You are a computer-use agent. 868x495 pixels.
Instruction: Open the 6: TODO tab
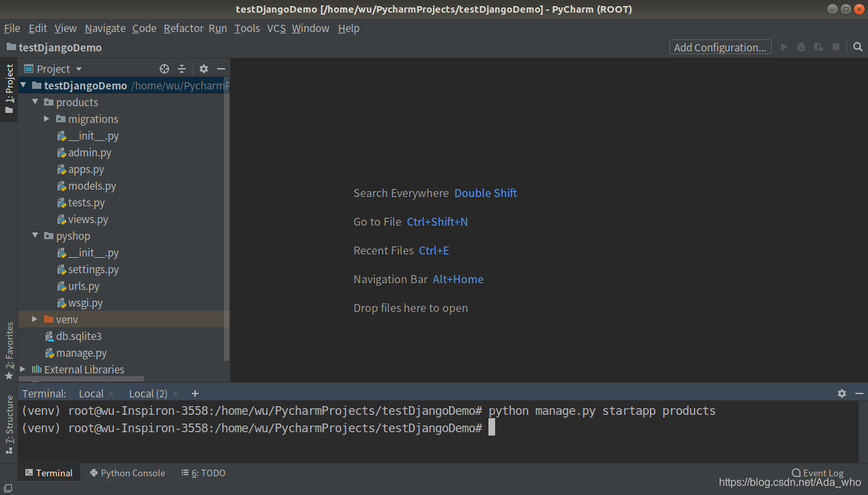204,472
